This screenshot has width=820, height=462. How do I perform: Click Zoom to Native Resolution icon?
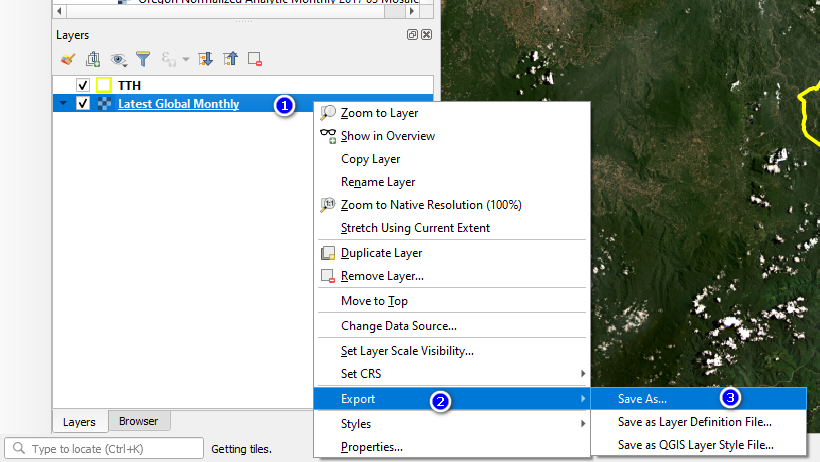pyautogui.click(x=328, y=205)
